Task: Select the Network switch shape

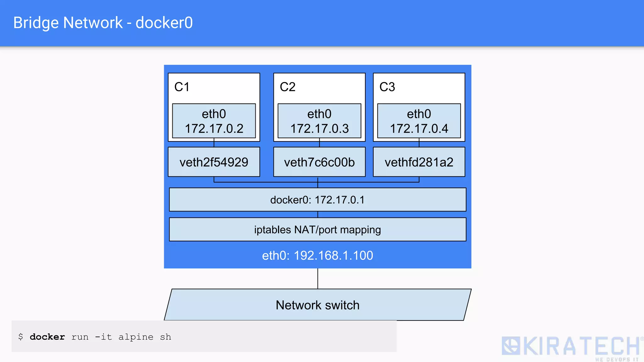Action: (x=317, y=305)
